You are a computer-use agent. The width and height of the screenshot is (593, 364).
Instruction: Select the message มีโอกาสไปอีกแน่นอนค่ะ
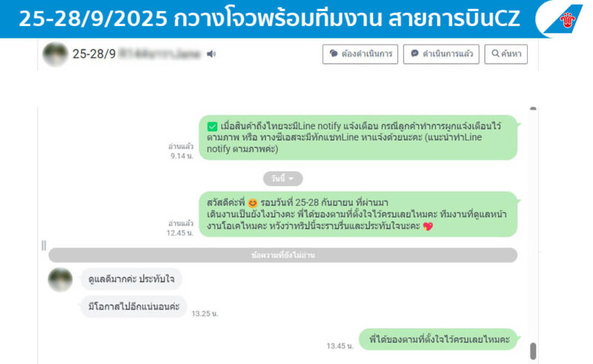point(133,306)
